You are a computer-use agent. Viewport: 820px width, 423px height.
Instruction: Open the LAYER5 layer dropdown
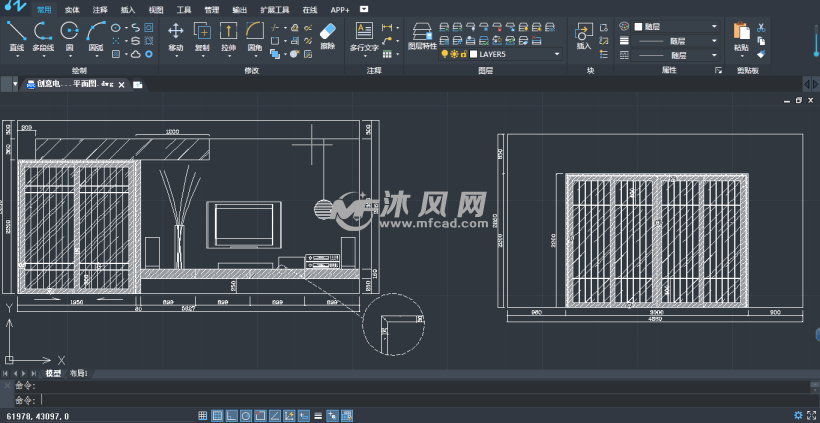558,54
